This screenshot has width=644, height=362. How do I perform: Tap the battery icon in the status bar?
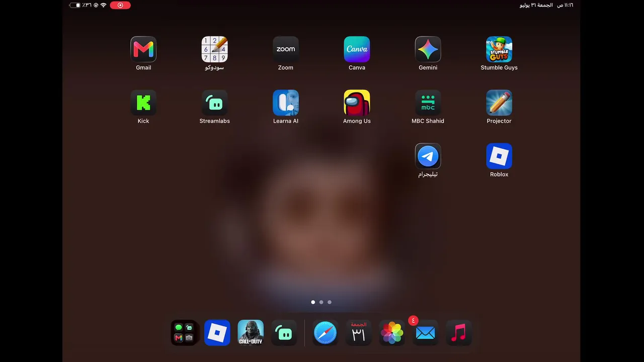(75, 5)
